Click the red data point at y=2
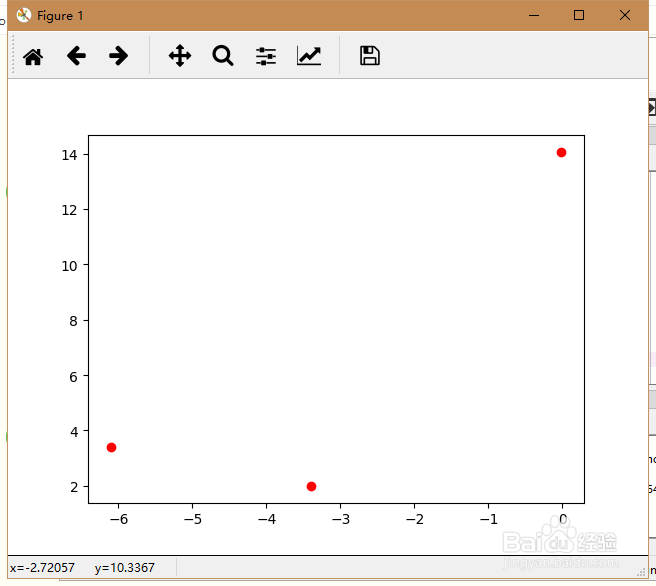The height and width of the screenshot is (586, 656). point(311,486)
